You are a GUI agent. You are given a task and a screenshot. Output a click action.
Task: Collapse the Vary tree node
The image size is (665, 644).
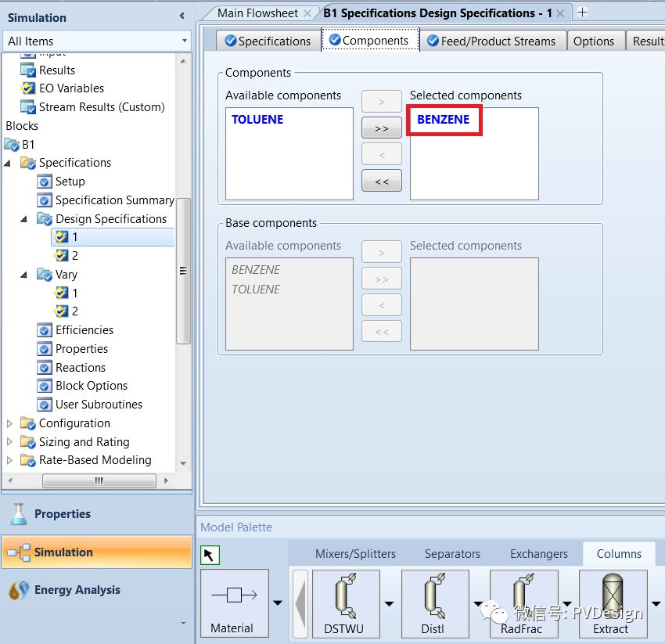(23, 275)
